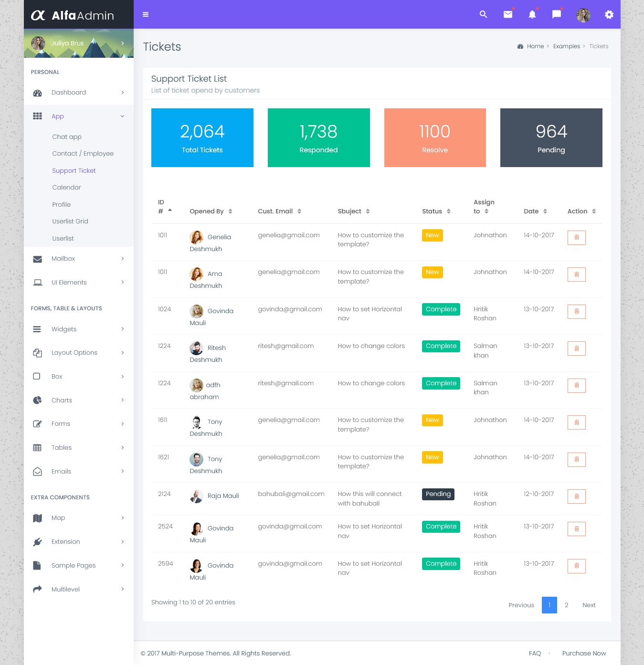Click the Total Tickets blue stat card
The width and height of the screenshot is (644, 665).
click(x=202, y=138)
